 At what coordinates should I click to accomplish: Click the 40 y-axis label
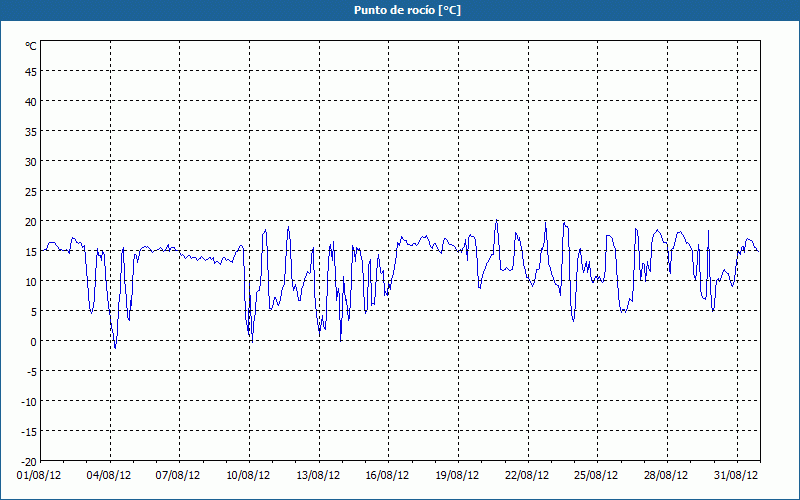[31, 102]
